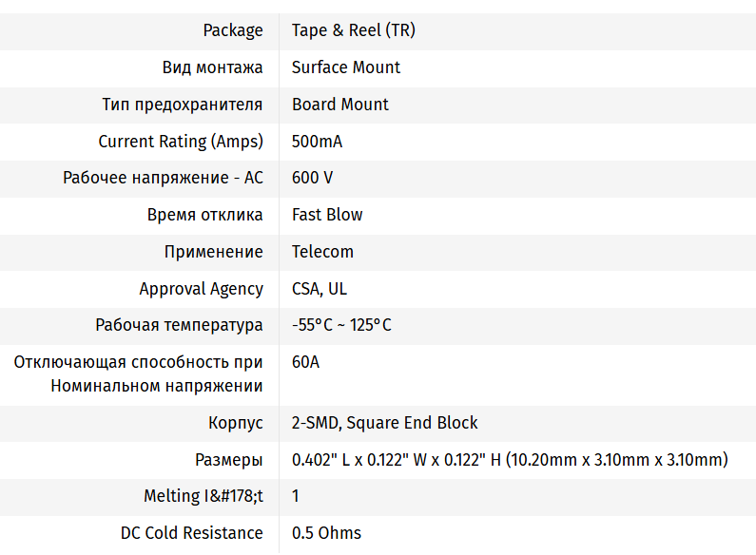Select the "2-SMD, Square End Block" value
The width and height of the screenshot is (756, 555).
[384, 423]
